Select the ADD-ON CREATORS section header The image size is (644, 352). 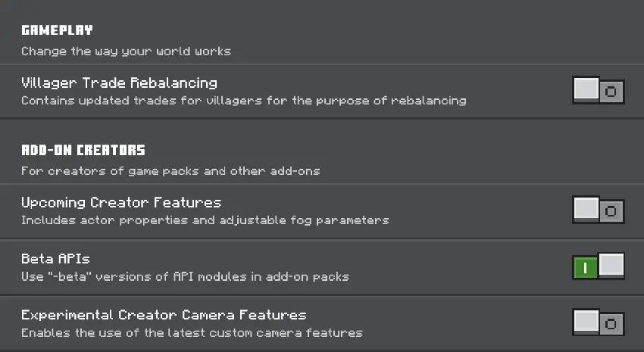coord(83,150)
